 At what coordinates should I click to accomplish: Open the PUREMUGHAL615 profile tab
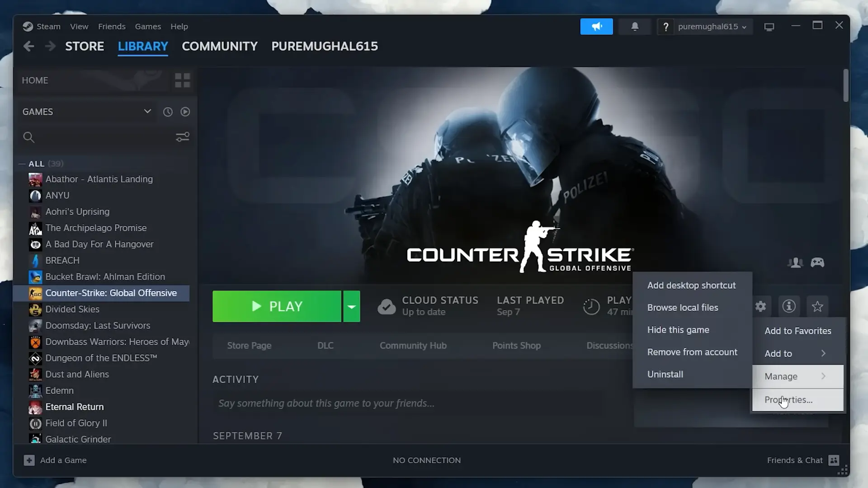pos(325,46)
